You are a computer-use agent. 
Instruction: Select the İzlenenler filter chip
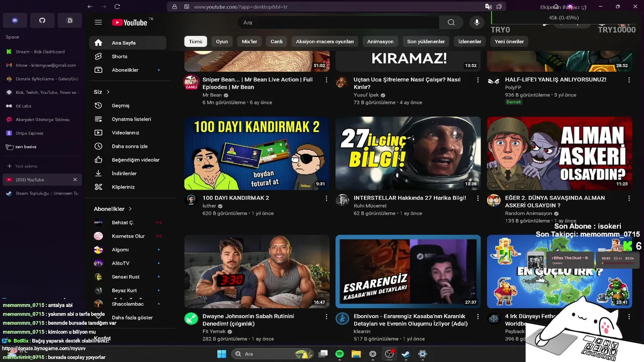pyautogui.click(x=470, y=42)
